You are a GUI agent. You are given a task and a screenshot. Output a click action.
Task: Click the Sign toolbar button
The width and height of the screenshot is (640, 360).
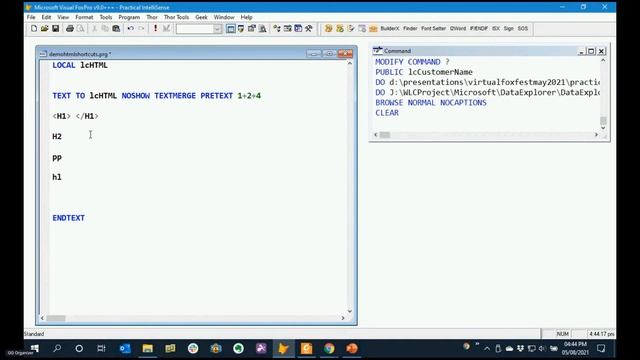point(509,29)
